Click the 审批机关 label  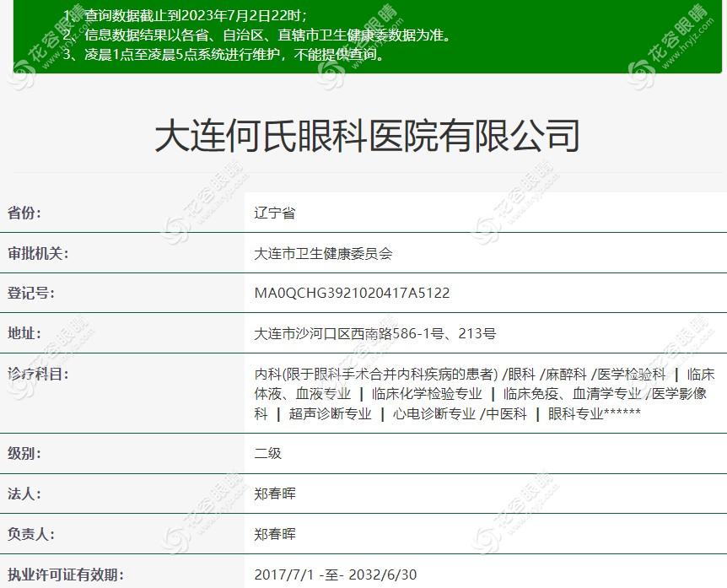point(38,253)
